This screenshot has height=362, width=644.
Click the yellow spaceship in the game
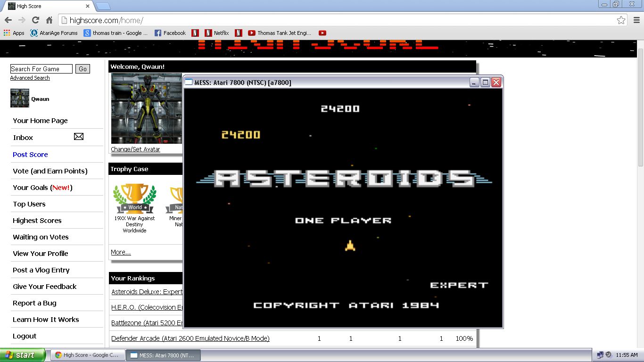[x=350, y=245]
